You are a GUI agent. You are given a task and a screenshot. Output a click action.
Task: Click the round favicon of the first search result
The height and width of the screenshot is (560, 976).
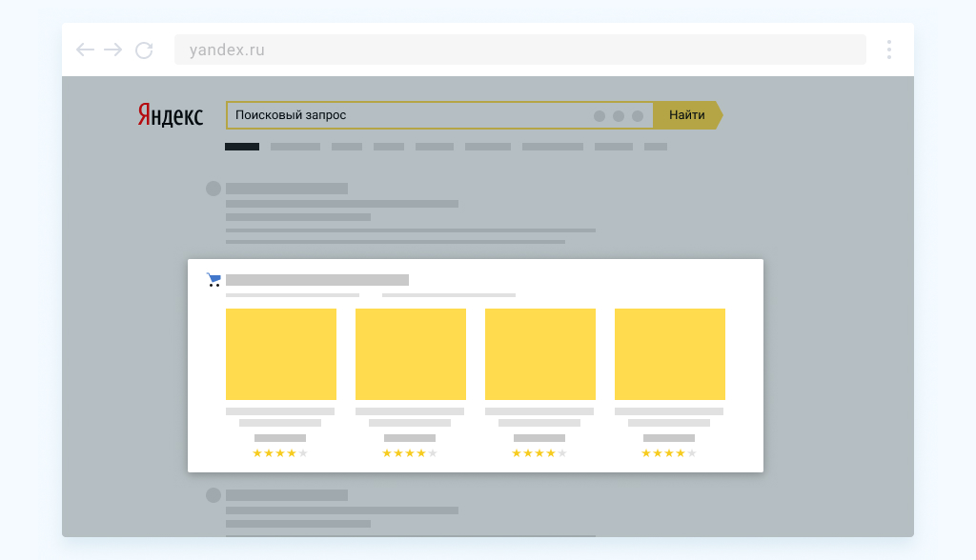[213, 189]
